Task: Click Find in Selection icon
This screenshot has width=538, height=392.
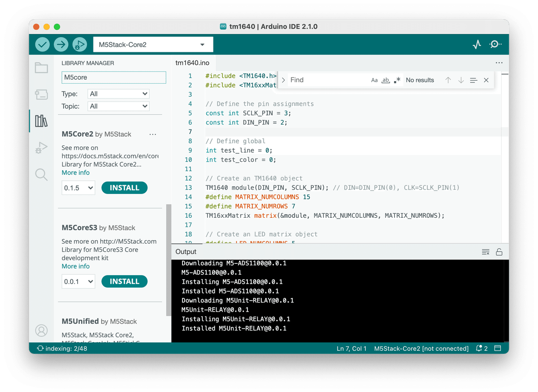Action: pos(473,80)
